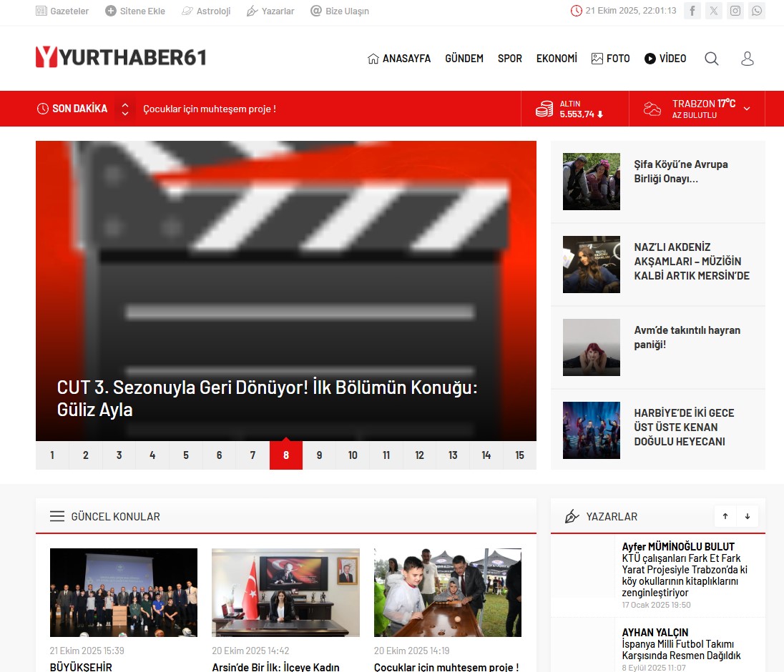Screen dimensions: 784x672
Task: Open the Güncel Konular hamburger menu icon
Action: pyautogui.click(x=57, y=516)
